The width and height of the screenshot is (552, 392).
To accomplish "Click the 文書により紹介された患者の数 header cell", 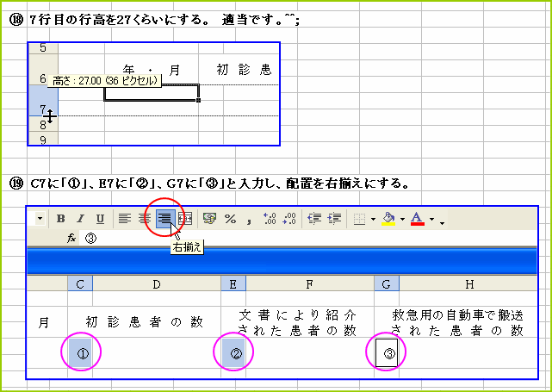I will pyautogui.click(x=297, y=322).
